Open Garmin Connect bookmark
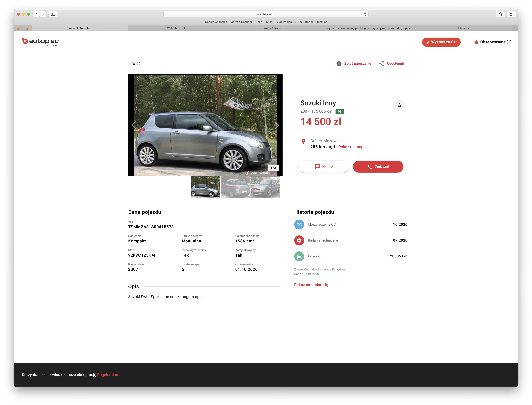532x405 pixels. [241, 22]
